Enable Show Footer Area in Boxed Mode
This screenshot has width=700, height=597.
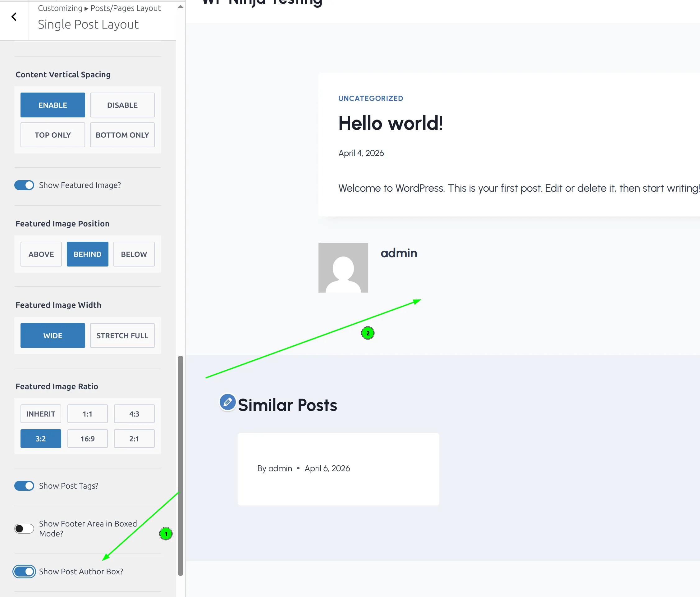[24, 528]
